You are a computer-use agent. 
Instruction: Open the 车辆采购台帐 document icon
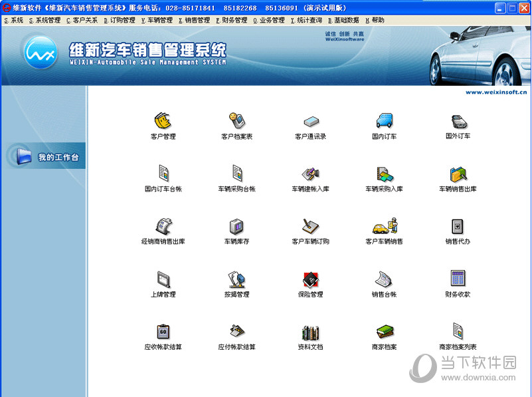[237, 173]
